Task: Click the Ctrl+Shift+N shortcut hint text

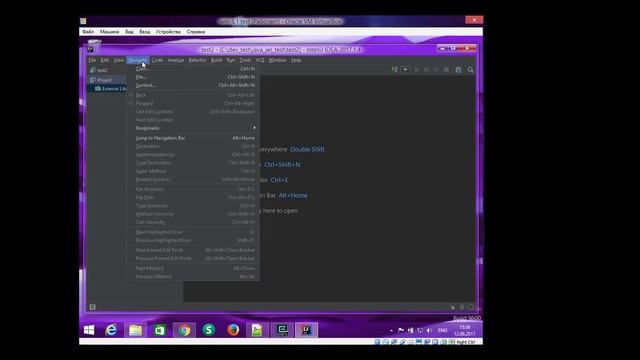Action: click(x=282, y=164)
